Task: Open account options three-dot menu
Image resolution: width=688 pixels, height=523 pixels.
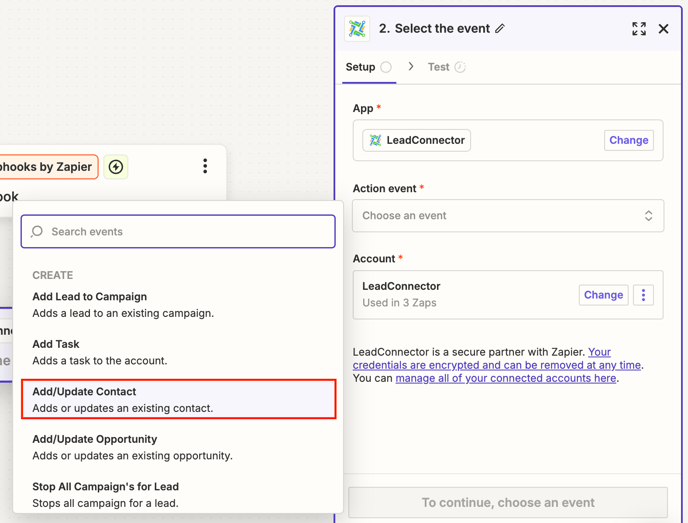Action: point(644,295)
